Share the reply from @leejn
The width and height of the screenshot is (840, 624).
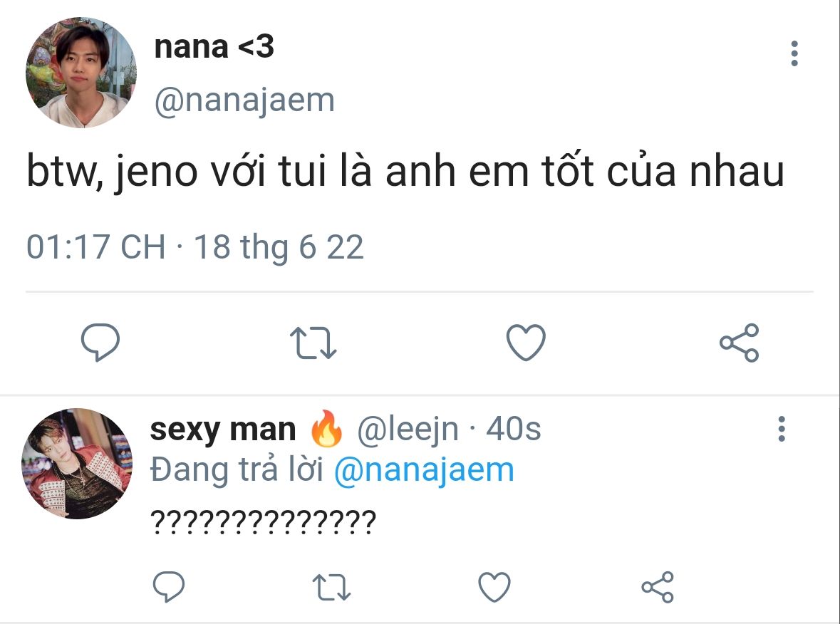657,587
